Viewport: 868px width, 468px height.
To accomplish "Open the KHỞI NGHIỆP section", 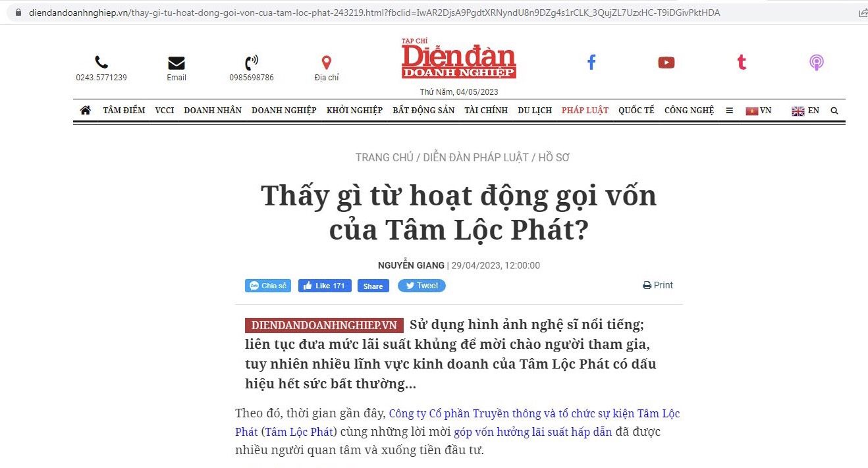I will coord(354,111).
